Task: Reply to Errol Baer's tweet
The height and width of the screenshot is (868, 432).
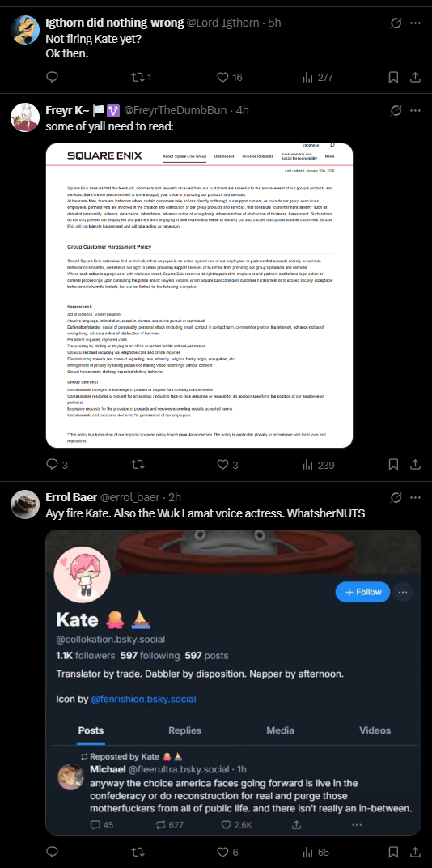Action: (52, 851)
